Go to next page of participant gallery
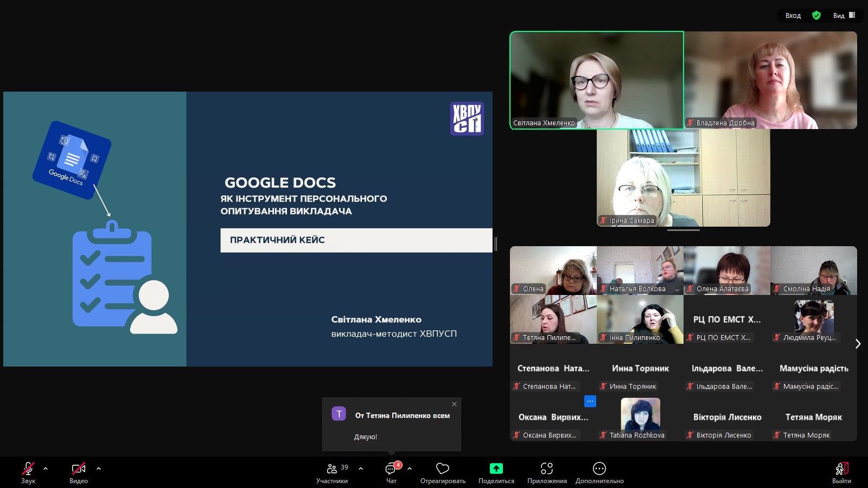Screen dimensions: 868x488 (x=858, y=344)
